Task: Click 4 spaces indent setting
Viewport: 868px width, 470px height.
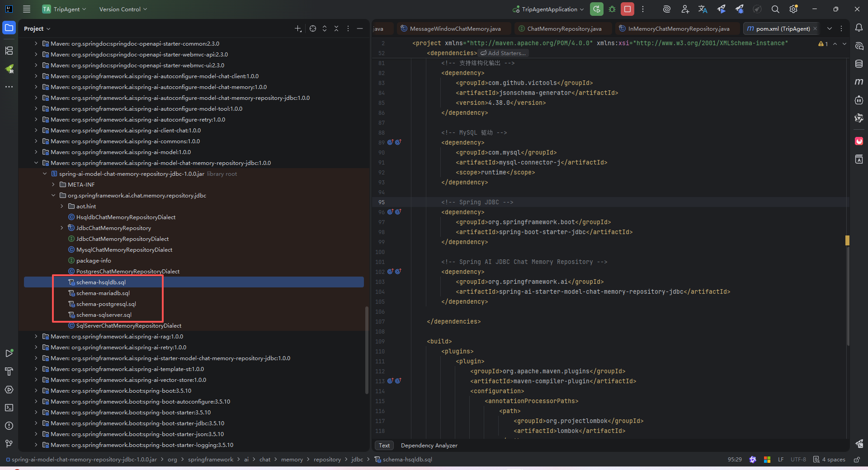Action: pyautogui.click(x=829, y=460)
